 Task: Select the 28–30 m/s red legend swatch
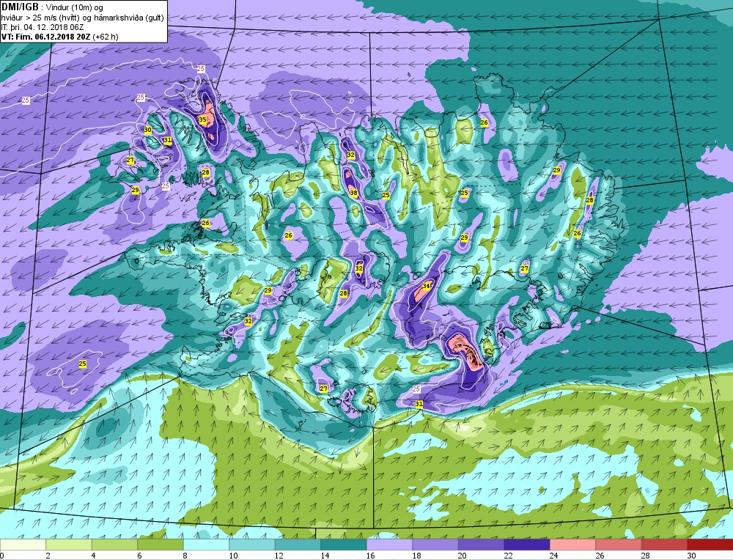pyautogui.click(x=664, y=545)
